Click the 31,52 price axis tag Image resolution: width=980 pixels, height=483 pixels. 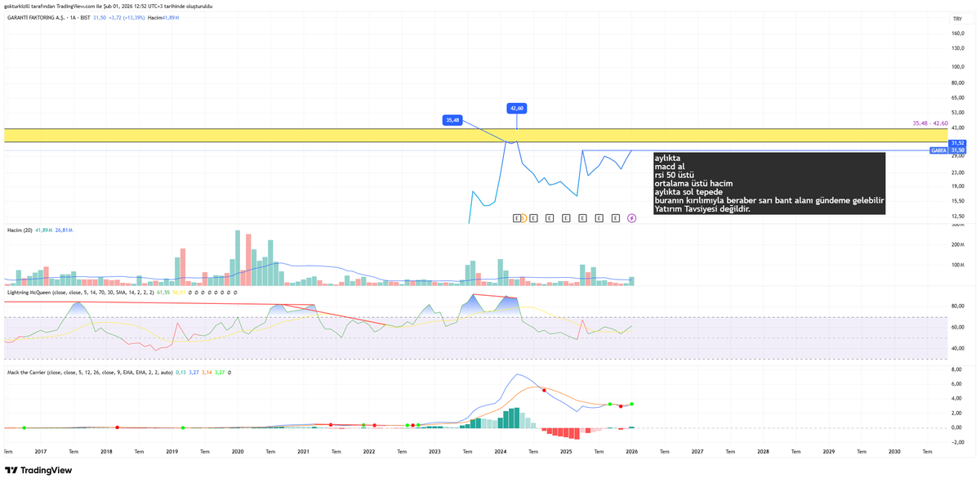pyautogui.click(x=958, y=143)
